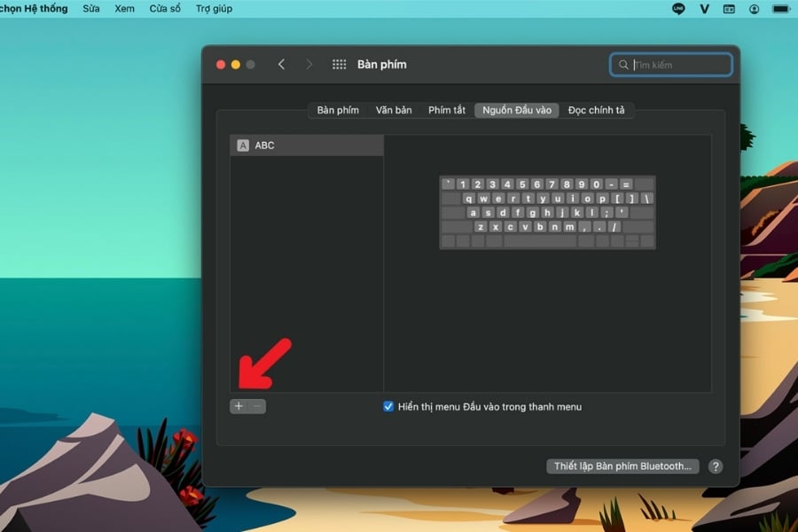The height and width of the screenshot is (532, 798).
Task: Click the LINE icon in menu bar
Action: tap(679, 9)
